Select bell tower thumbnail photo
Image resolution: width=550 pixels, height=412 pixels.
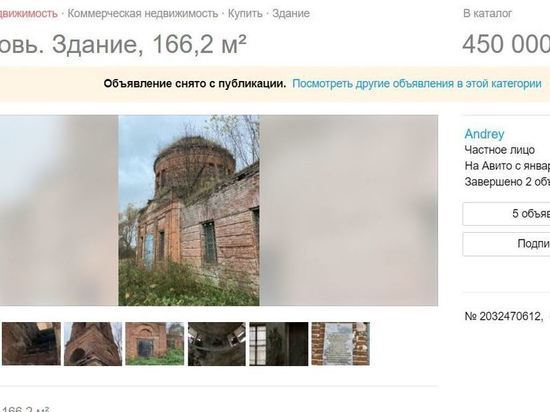93,344
